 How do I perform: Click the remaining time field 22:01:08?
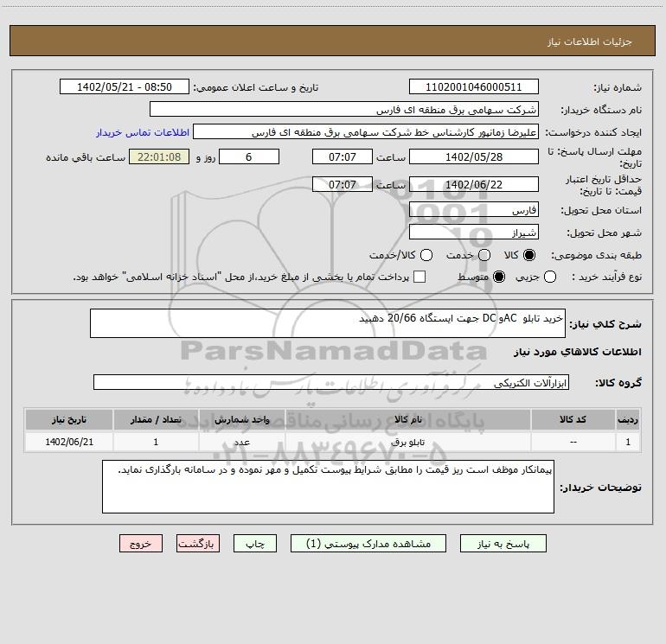pyautogui.click(x=159, y=156)
